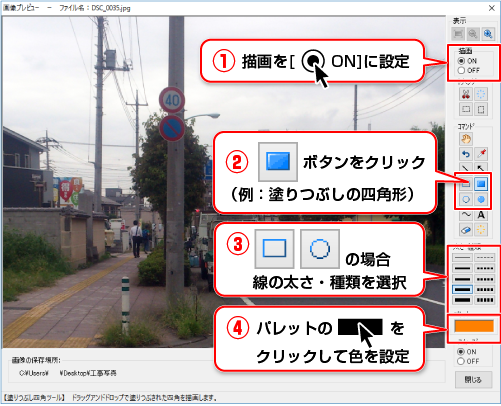Choose the thickest dotted line style
Screen dimensions: 501x406
[x=485, y=300]
